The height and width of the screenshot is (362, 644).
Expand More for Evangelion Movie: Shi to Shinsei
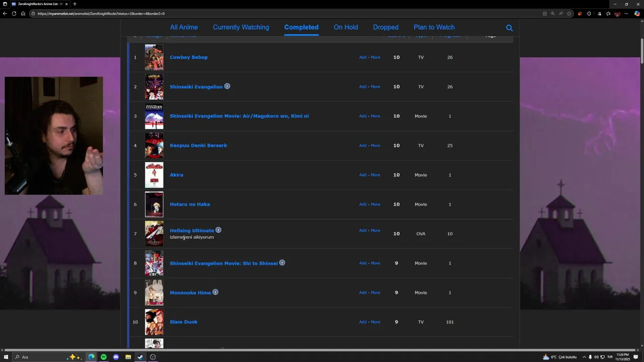375,263
